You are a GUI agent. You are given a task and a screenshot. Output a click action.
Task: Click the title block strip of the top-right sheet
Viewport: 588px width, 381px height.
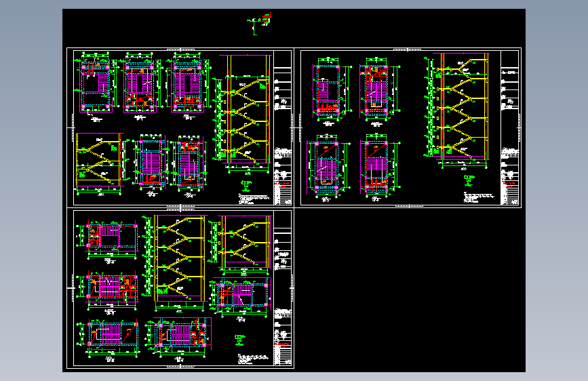[509, 128]
